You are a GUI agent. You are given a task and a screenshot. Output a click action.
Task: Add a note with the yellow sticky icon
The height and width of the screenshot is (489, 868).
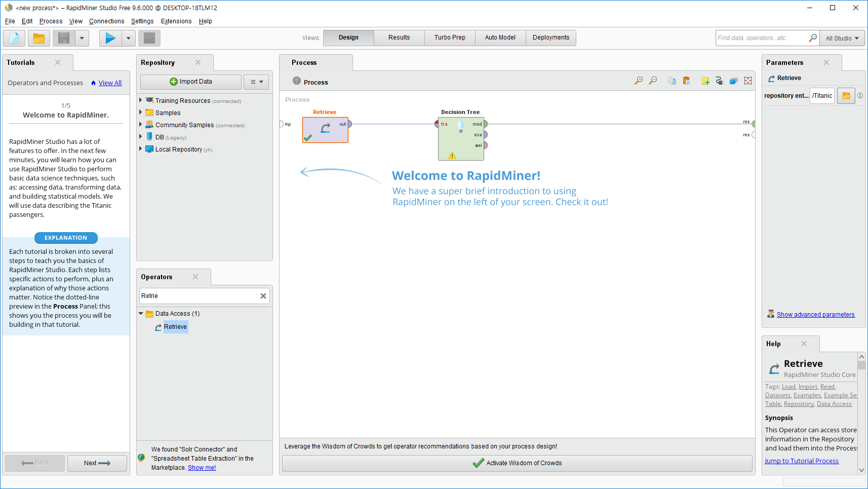click(705, 81)
